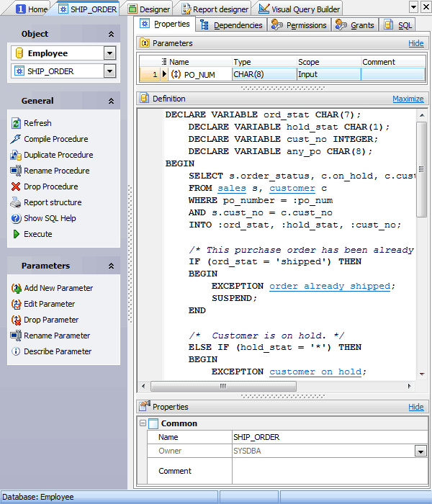Collapse the Object panel section

111,34
